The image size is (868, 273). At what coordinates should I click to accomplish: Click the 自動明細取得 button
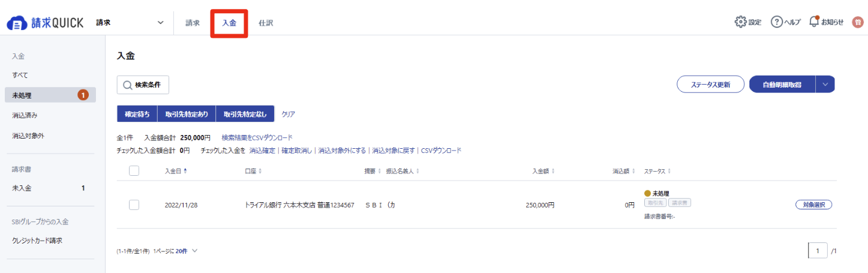782,85
